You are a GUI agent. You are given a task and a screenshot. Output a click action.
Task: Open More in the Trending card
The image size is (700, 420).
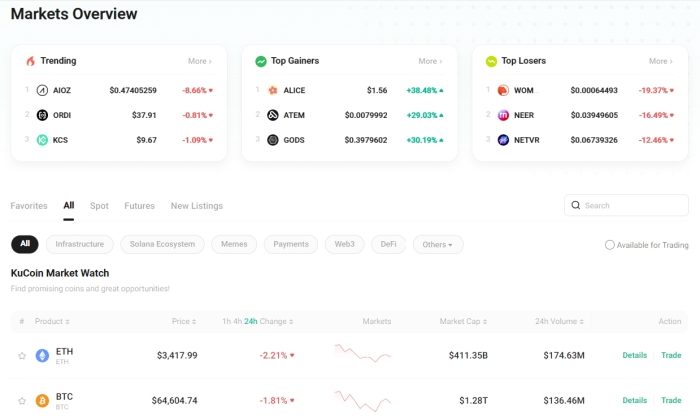pyautogui.click(x=199, y=61)
